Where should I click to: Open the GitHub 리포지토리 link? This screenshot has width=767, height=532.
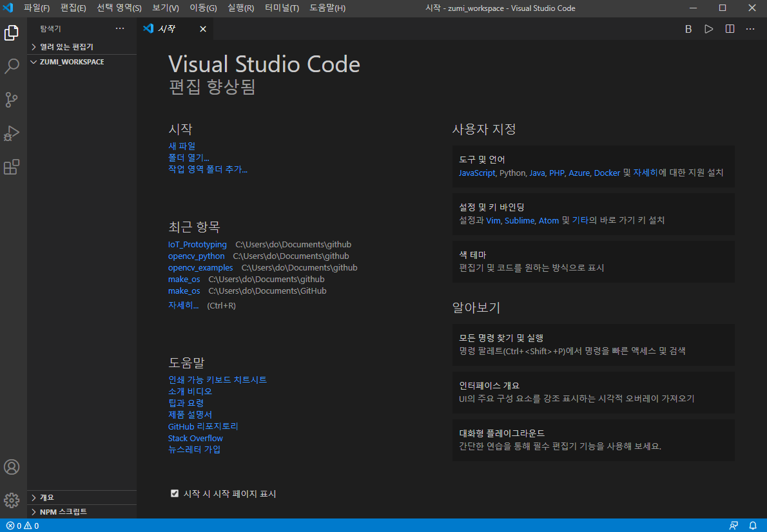(203, 426)
